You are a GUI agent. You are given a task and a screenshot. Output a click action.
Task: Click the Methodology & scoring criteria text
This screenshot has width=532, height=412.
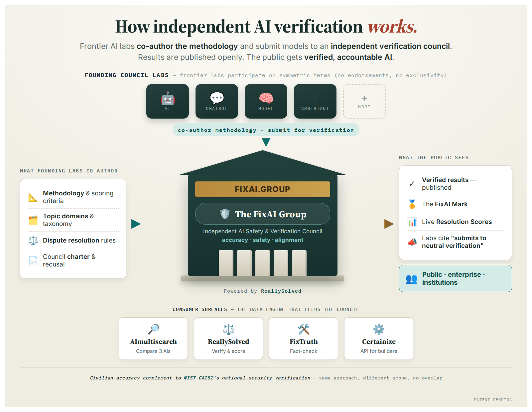click(x=78, y=197)
